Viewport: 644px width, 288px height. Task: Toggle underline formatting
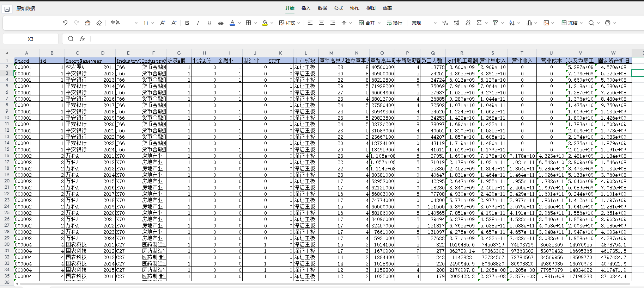coord(209,23)
